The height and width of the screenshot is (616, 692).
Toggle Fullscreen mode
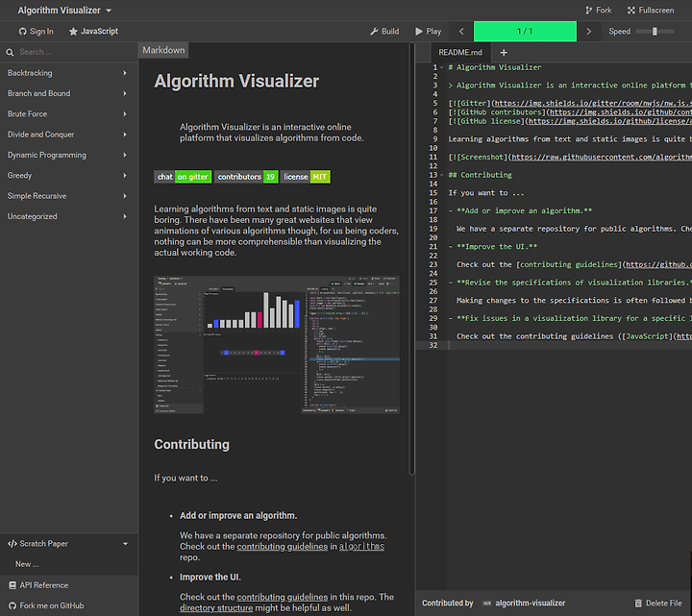651,11
